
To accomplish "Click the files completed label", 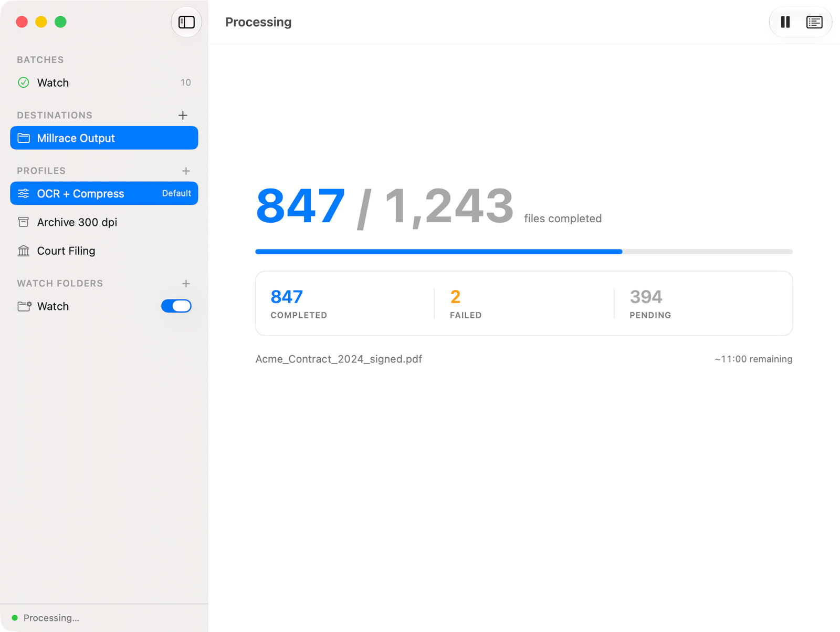I will (563, 219).
